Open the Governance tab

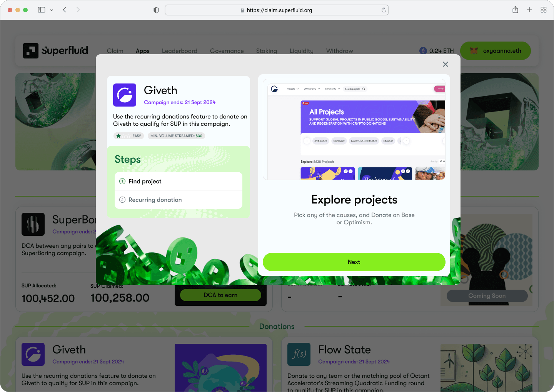tap(227, 51)
